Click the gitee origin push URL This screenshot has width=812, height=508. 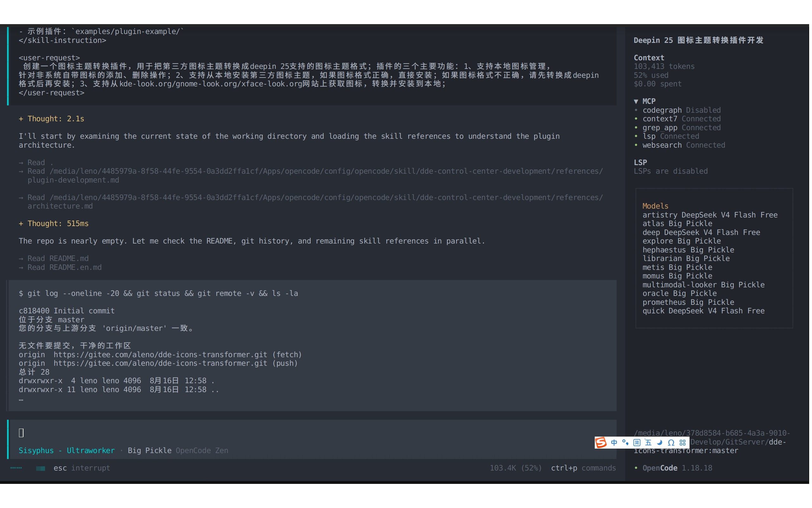click(x=160, y=364)
